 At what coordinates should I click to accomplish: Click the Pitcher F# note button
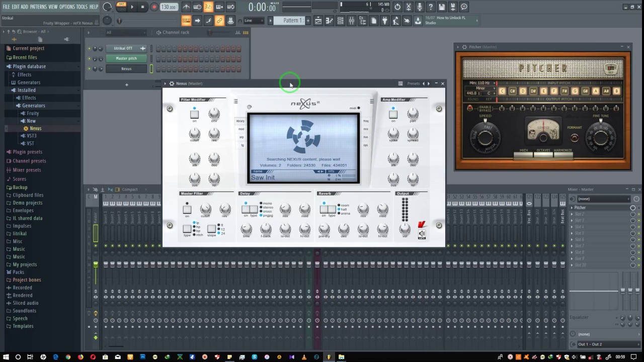coord(565,91)
